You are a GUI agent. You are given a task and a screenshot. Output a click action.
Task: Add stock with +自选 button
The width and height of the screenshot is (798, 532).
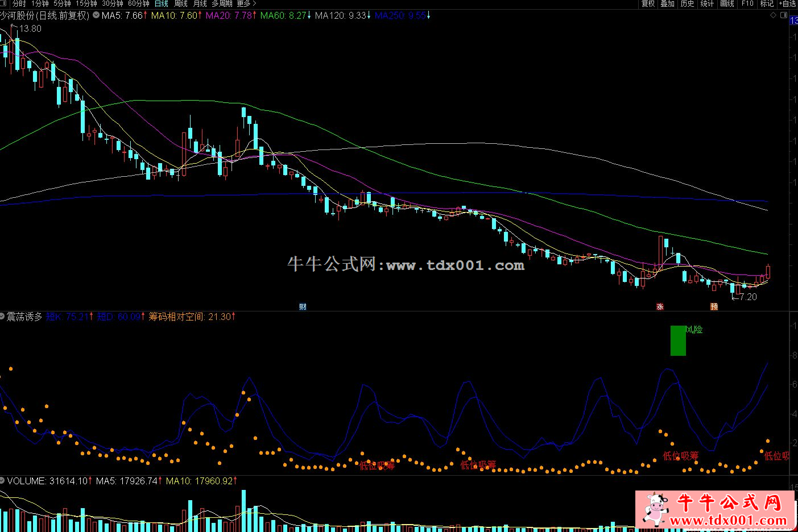click(x=787, y=3)
